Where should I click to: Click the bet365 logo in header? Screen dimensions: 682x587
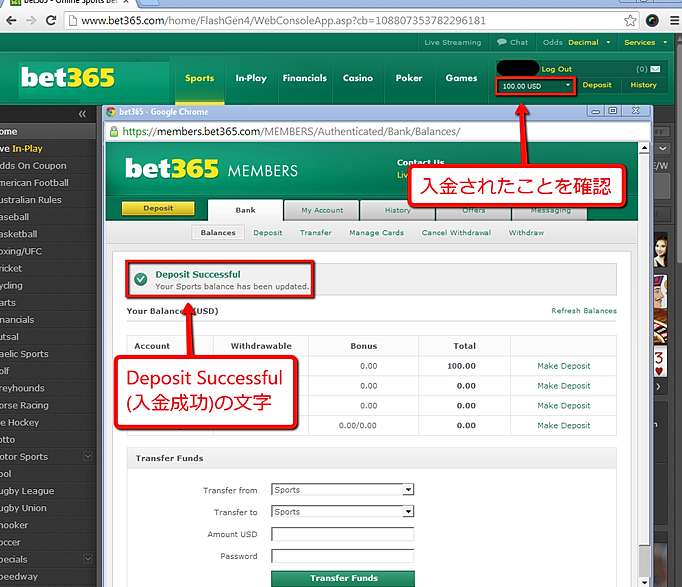(68, 78)
